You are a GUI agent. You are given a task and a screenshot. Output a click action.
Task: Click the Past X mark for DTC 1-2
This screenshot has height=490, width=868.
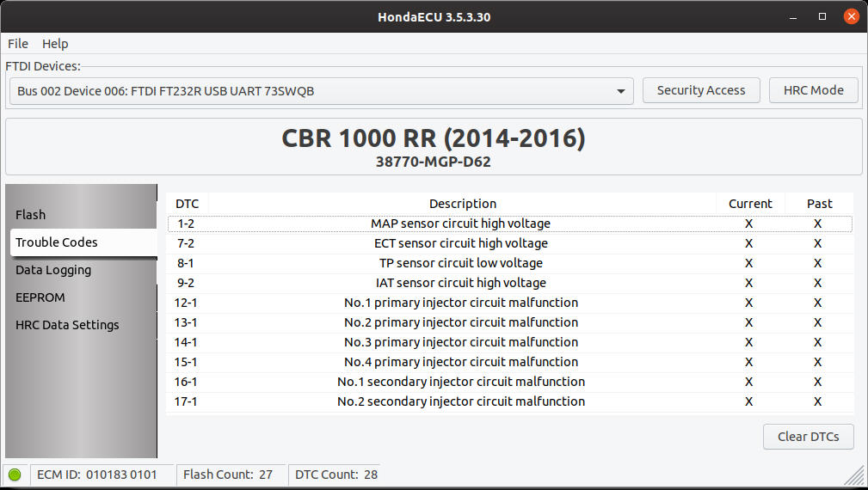click(817, 224)
